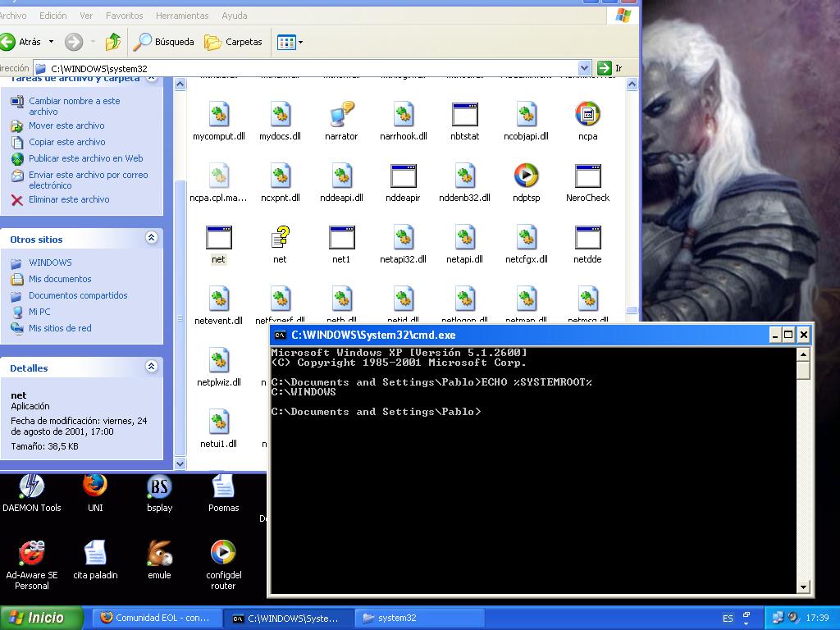Viewport: 840px width, 630px height.
Task: Go up one folder level in Explorer
Action: pos(113,42)
